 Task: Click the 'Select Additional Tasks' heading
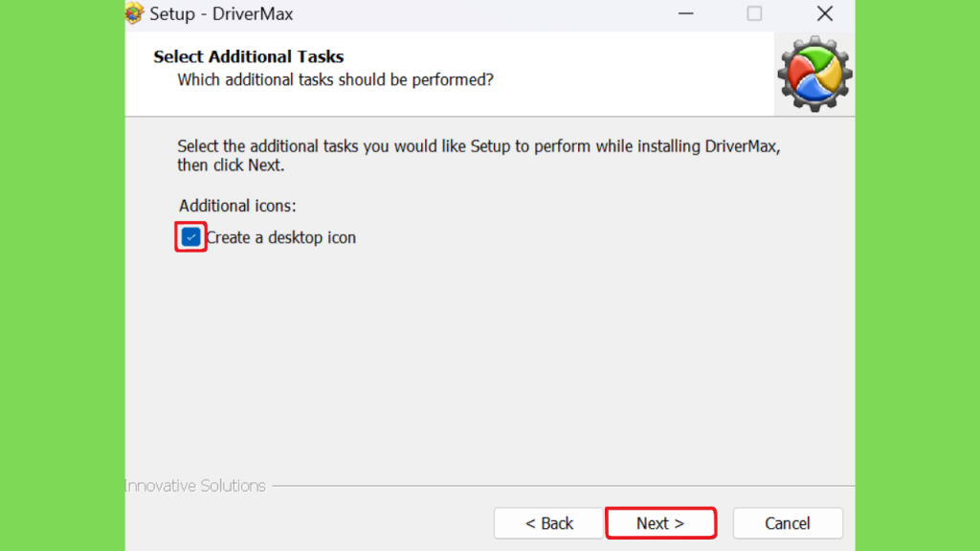point(249,56)
